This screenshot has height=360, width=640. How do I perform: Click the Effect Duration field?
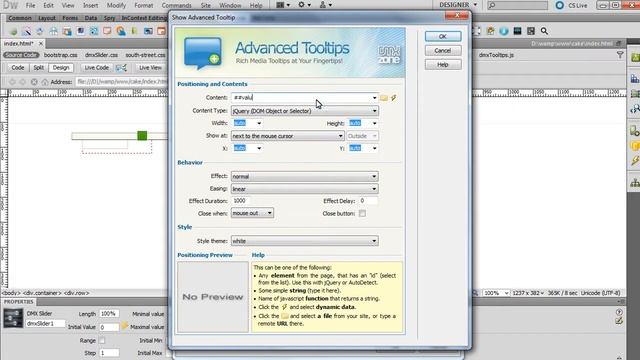241,201
